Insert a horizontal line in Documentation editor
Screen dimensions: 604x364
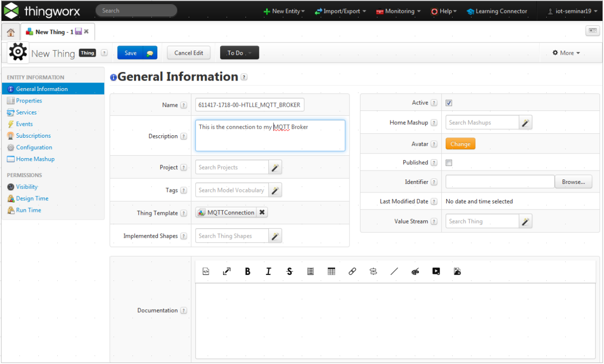tap(394, 272)
